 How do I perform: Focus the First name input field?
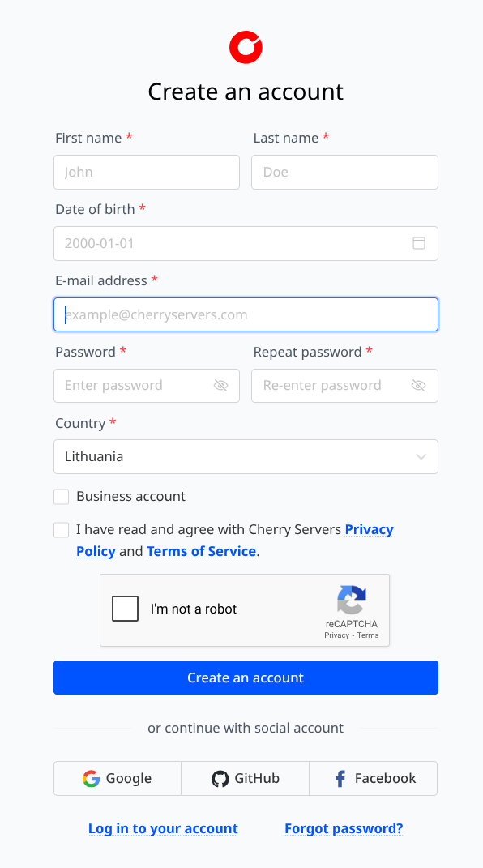[x=147, y=172]
